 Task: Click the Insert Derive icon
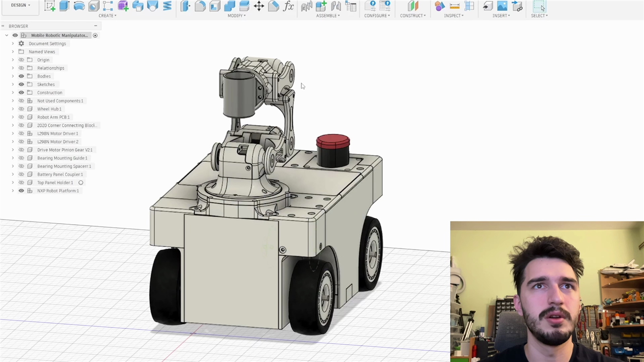[x=487, y=6]
